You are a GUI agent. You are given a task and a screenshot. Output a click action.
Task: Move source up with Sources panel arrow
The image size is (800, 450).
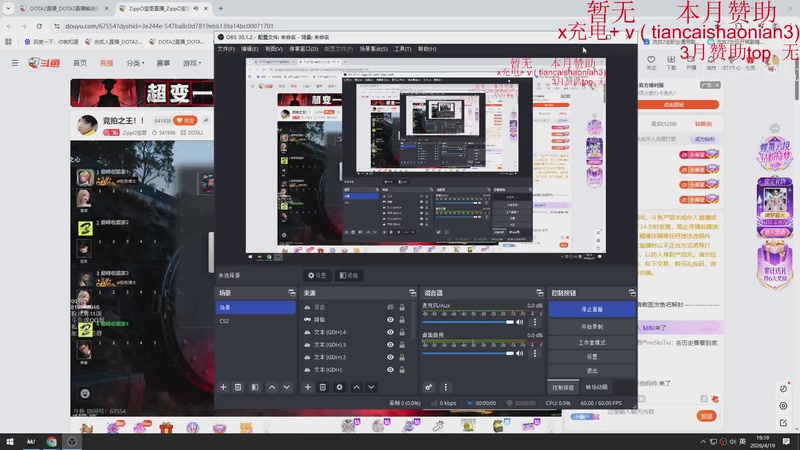tap(357, 387)
